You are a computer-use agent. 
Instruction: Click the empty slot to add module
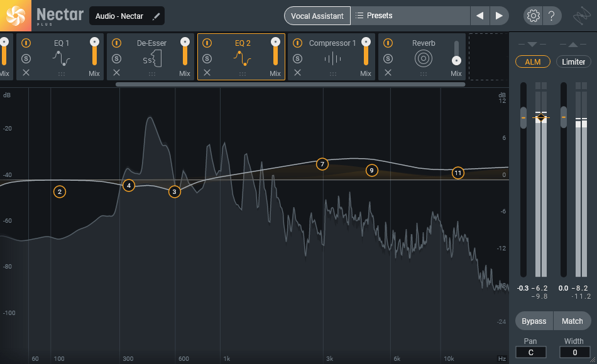pyautogui.click(x=488, y=56)
